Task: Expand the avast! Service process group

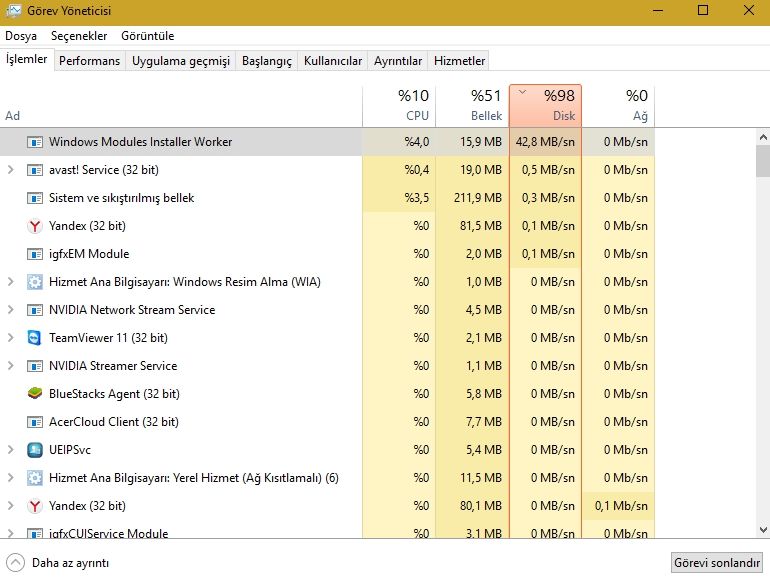Action: pyautogui.click(x=11, y=170)
